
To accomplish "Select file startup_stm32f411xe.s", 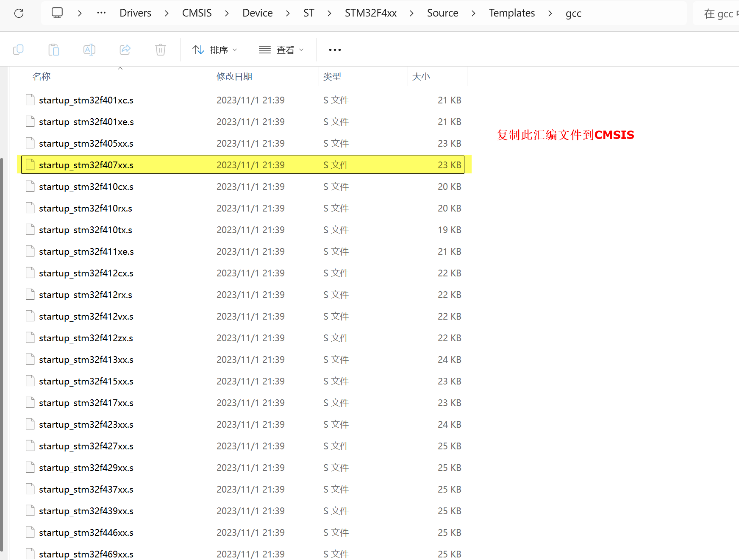I will pyautogui.click(x=86, y=251).
